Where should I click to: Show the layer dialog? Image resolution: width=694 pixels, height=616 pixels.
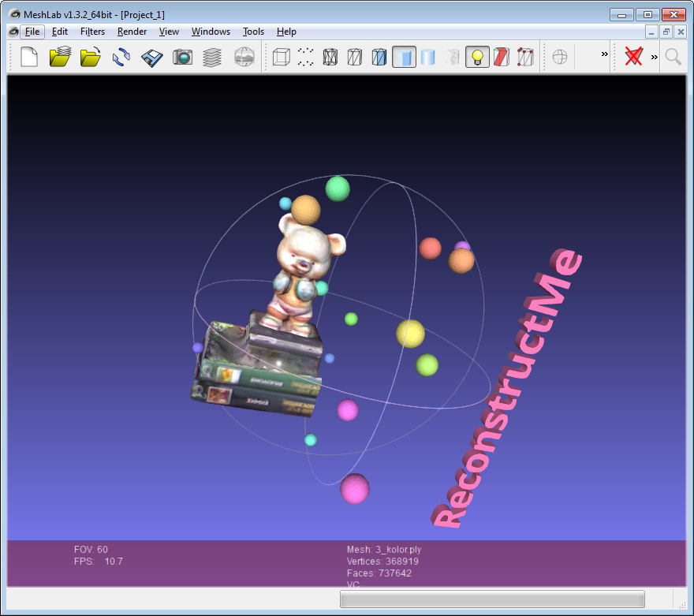click(x=213, y=57)
